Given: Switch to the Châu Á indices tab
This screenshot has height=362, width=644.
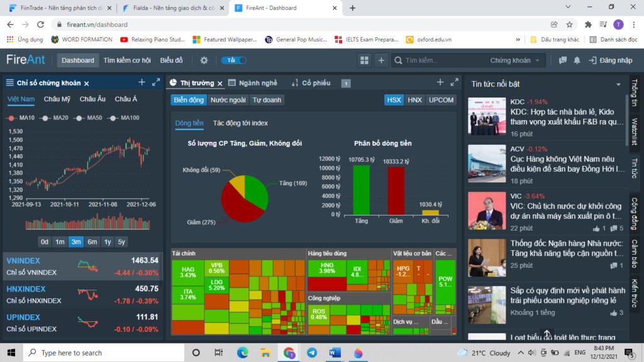Looking at the screenshot, I should [x=126, y=99].
